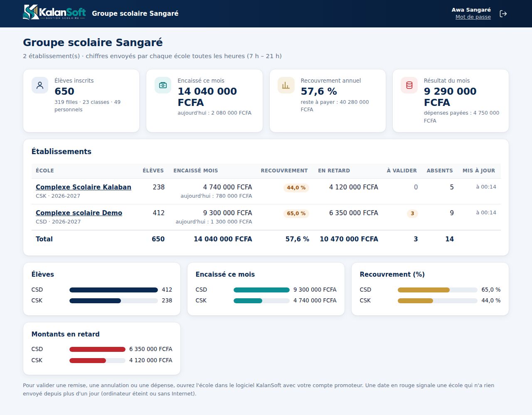532x415 pixels.
Task: Click the aujourd'hui : 2 080 000 FCFA card text
Action: click(x=214, y=113)
